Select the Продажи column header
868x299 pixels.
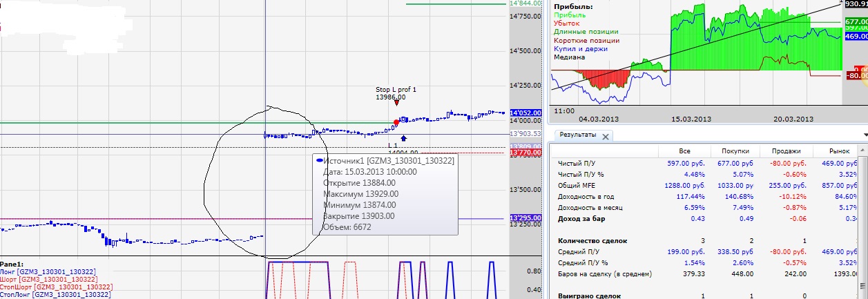click(784, 151)
